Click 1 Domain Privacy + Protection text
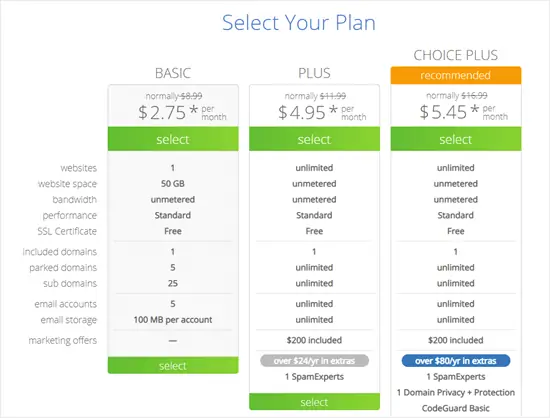Screen dimensions: 550x418 point(456,392)
